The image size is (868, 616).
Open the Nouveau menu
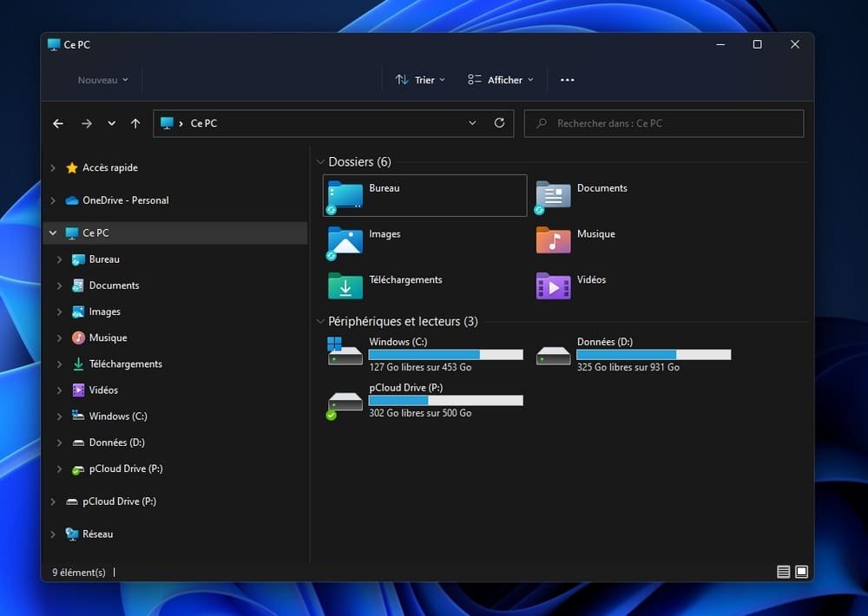click(103, 80)
